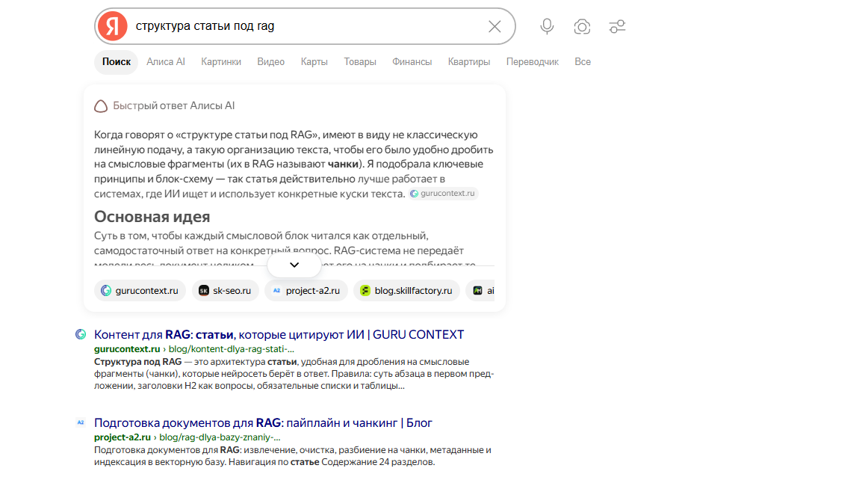Clear the search query with X icon

(495, 26)
